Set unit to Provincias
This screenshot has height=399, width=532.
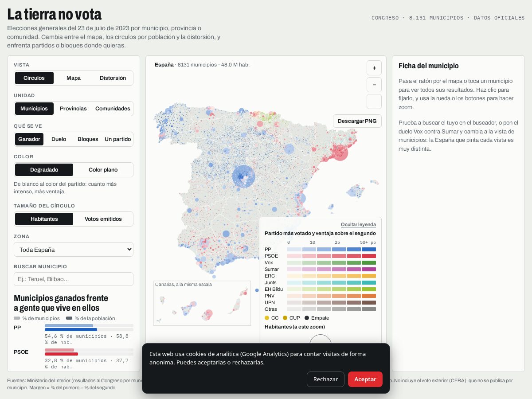[73, 109]
